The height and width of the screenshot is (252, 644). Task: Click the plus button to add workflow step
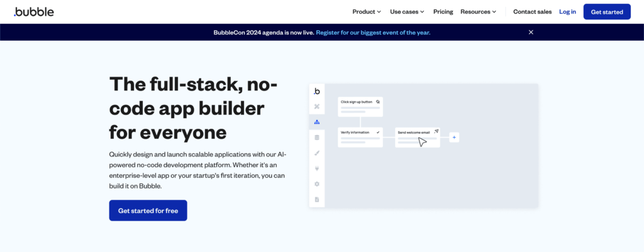point(454,138)
